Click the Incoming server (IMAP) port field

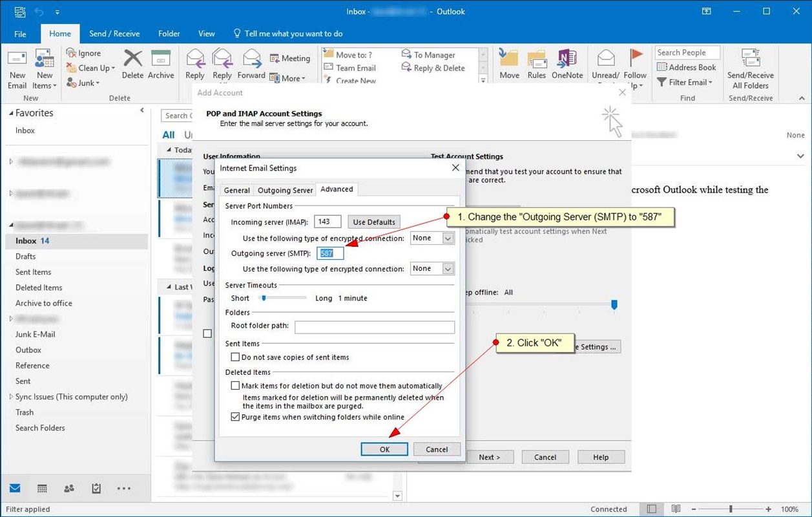pyautogui.click(x=328, y=222)
